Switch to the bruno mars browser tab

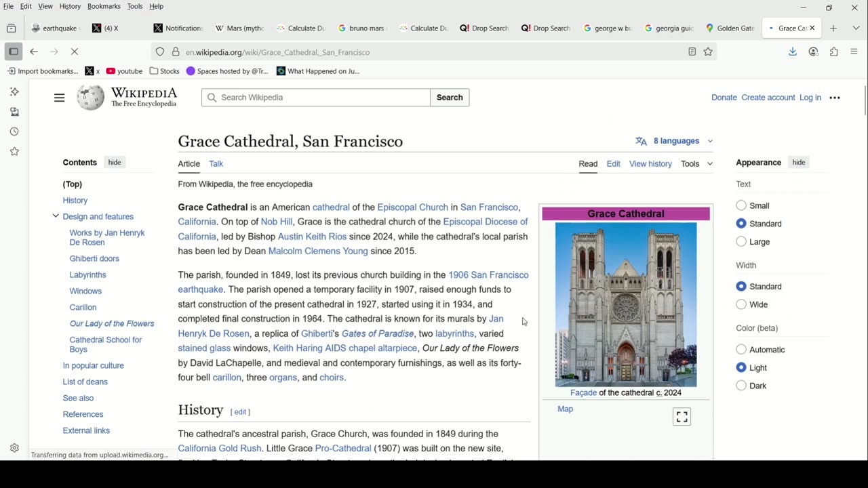point(361,28)
